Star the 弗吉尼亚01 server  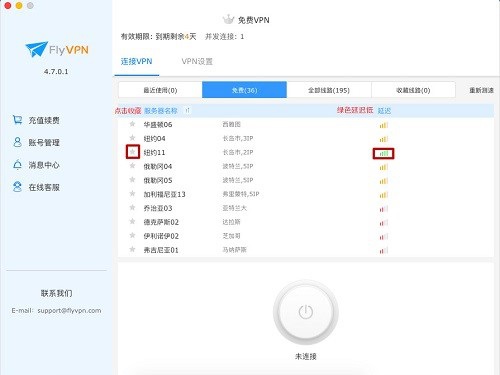[x=133, y=249]
